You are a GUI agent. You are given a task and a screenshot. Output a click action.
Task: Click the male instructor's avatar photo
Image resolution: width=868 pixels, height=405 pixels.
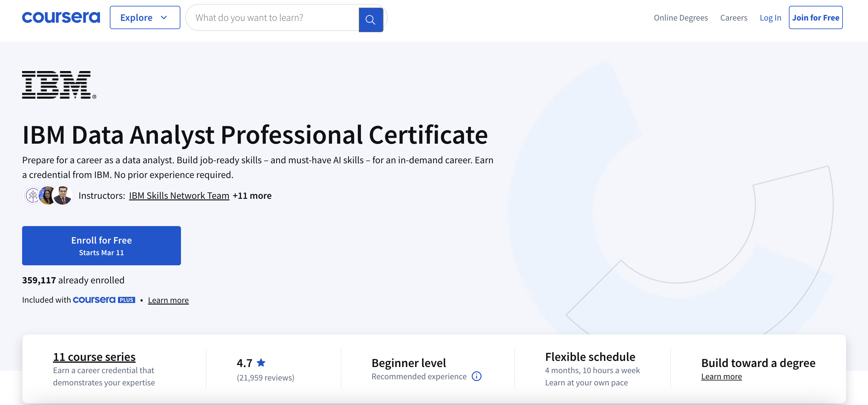63,195
